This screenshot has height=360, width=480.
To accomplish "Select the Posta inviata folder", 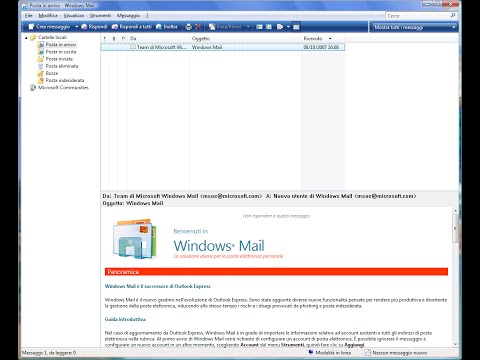I will click(x=59, y=59).
